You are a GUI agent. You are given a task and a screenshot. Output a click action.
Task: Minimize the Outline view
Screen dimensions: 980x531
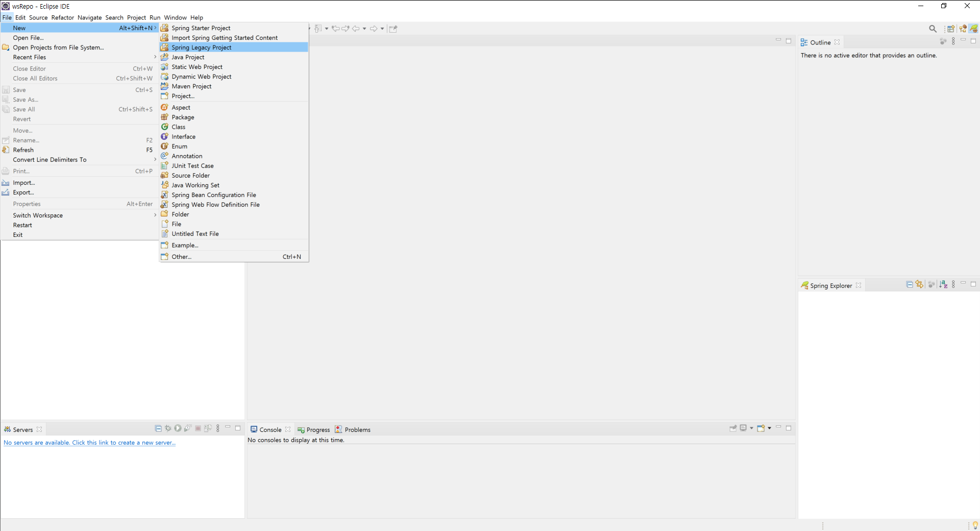pyautogui.click(x=963, y=40)
